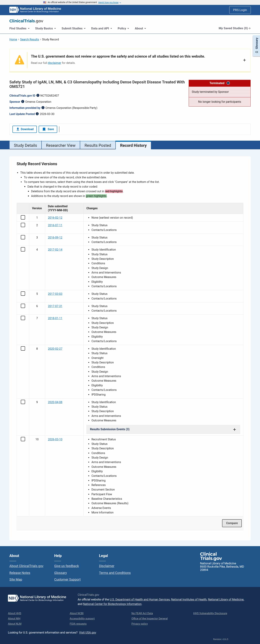Expand Results Submission Events (3) section

click(x=163, y=429)
